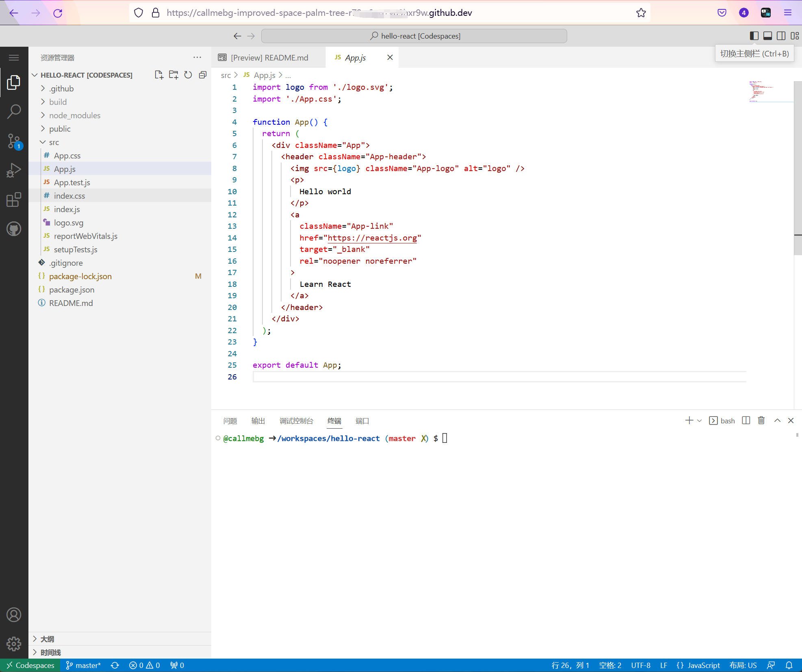
Task: Change LF end of line sequence
Action: pyautogui.click(x=663, y=665)
